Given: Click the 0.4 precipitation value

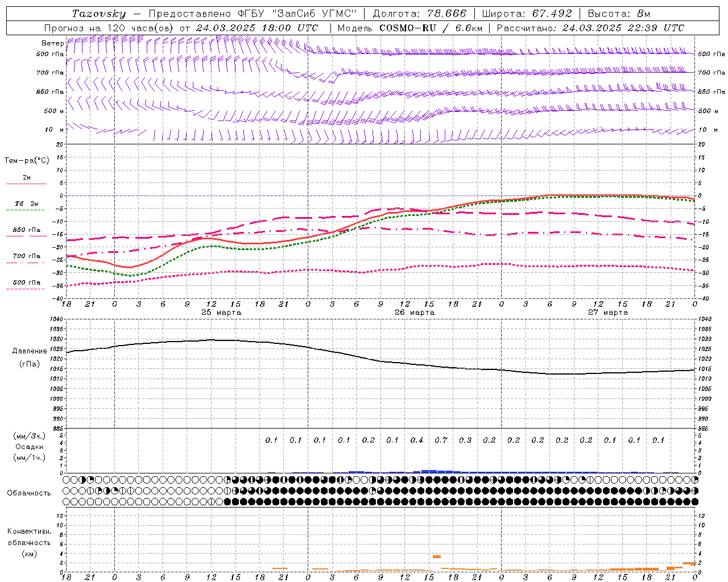Looking at the screenshot, I should [x=417, y=440].
